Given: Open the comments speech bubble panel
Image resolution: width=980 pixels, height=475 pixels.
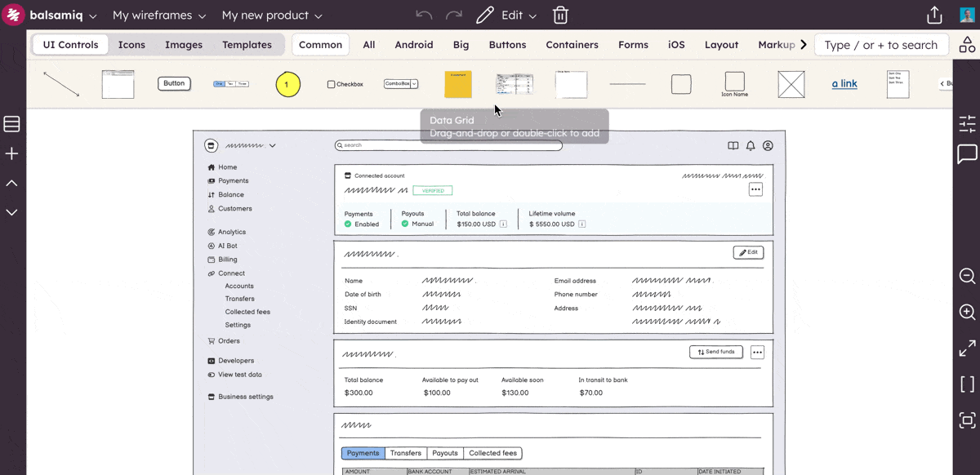Looking at the screenshot, I should (967, 154).
